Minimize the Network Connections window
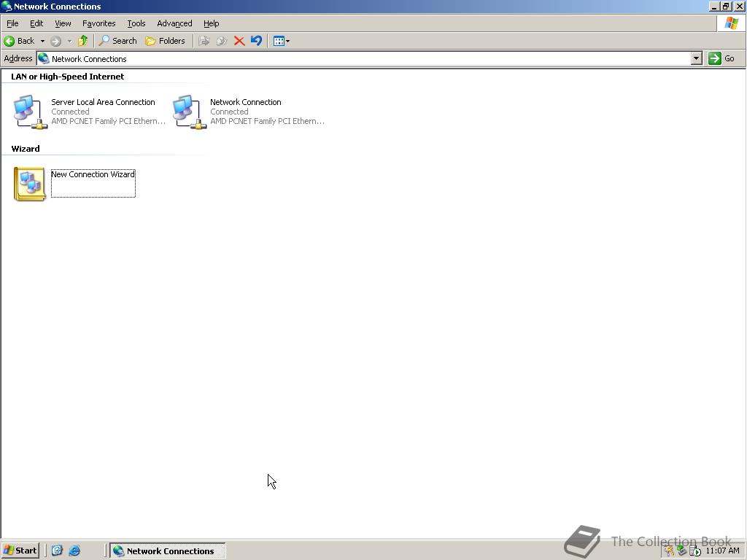This screenshot has height=560, width=747. 713,6
